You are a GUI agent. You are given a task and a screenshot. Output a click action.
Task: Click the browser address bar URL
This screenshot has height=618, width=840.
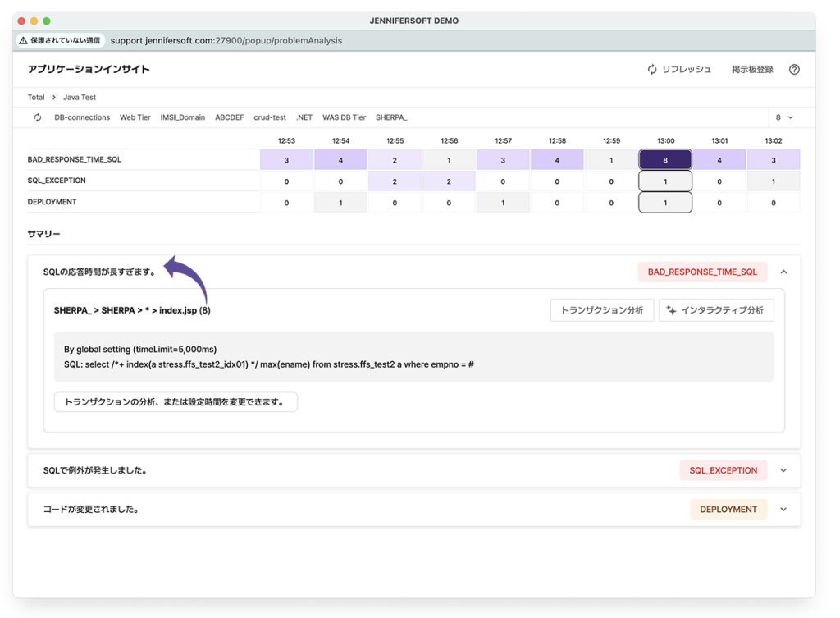(x=226, y=40)
